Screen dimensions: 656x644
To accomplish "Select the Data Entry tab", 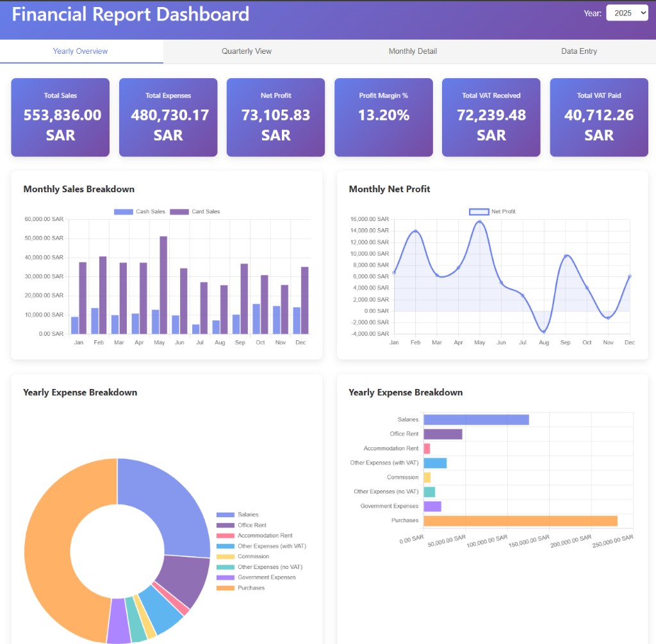I will point(578,51).
